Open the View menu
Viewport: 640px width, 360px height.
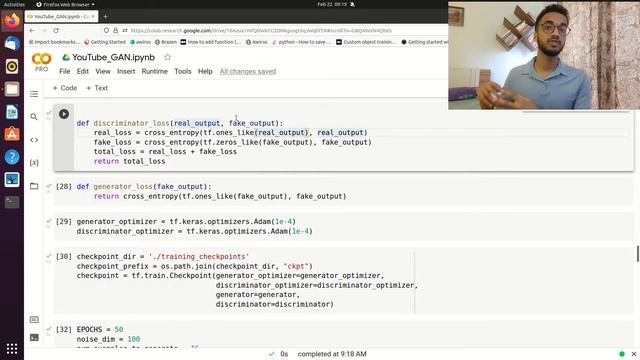tap(103, 71)
